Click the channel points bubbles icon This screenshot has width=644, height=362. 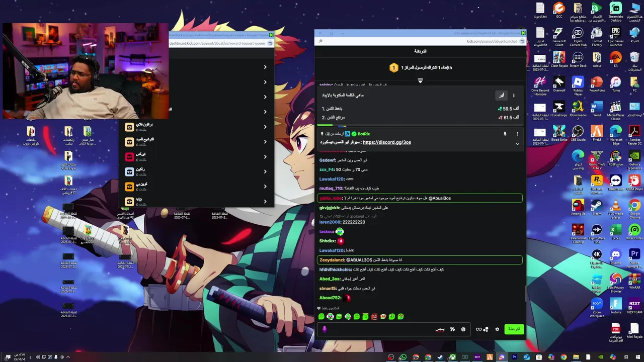coord(486,329)
